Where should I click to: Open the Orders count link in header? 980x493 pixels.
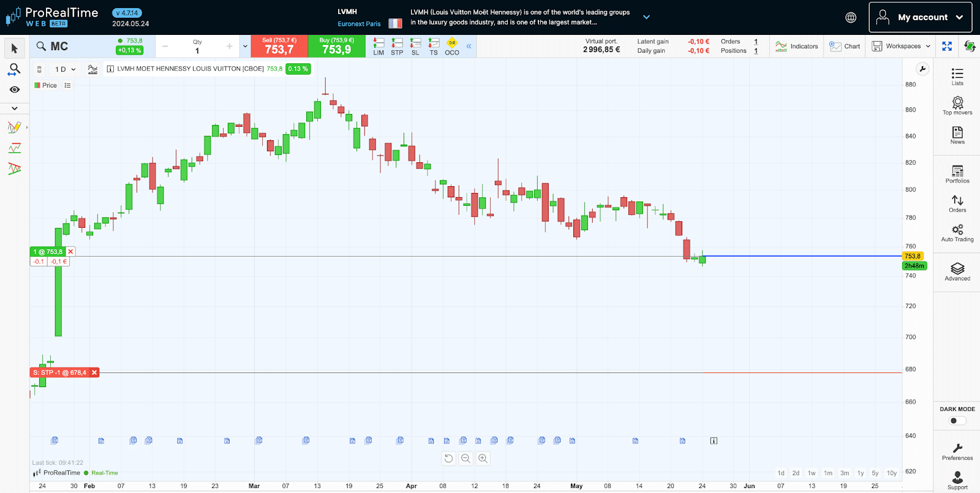(x=756, y=42)
